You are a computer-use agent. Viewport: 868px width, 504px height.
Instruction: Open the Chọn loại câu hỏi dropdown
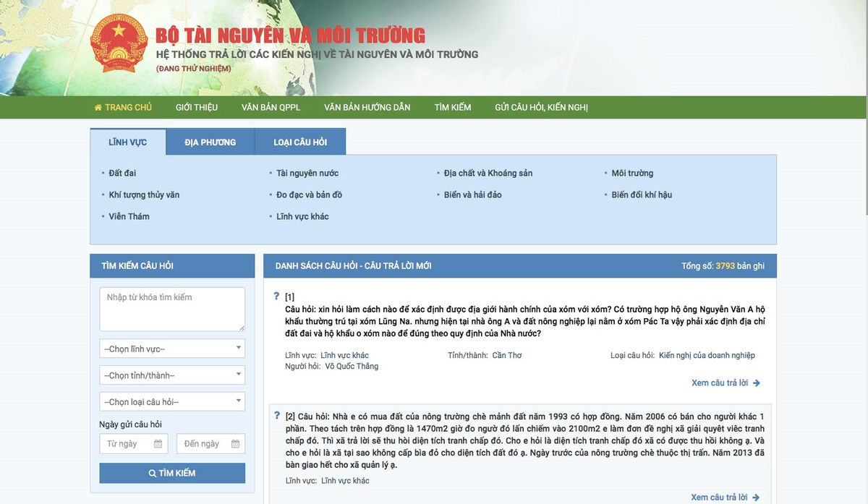pos(172,401)
